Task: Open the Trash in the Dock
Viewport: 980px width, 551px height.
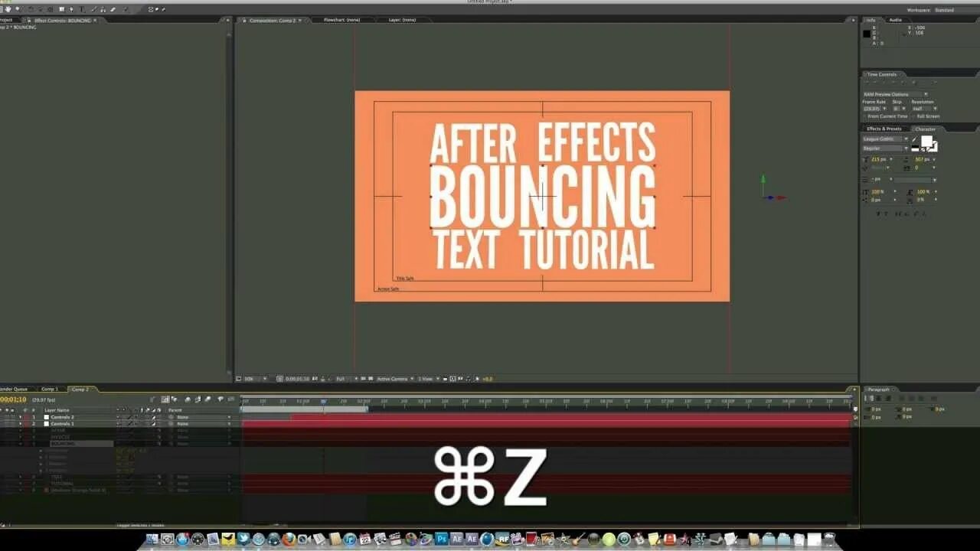Action: pyautogui.click(x=829, y=540)
